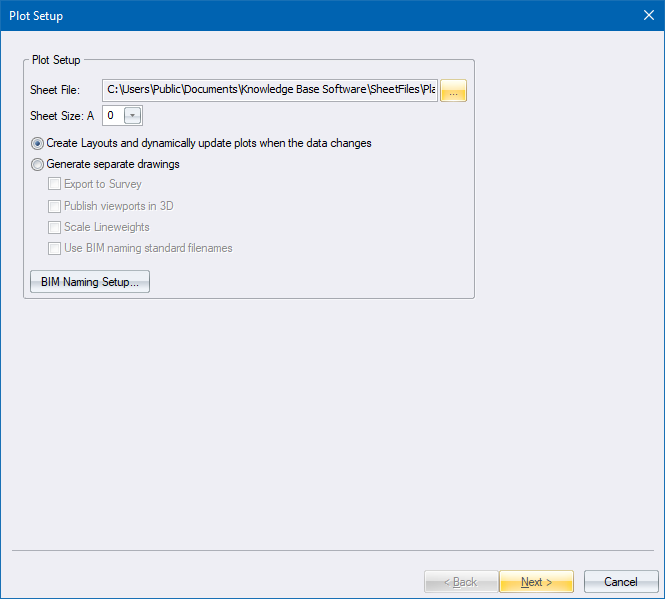Click the Plot Setup group box heading
This screenshot has height=599, width=665.
56,60
